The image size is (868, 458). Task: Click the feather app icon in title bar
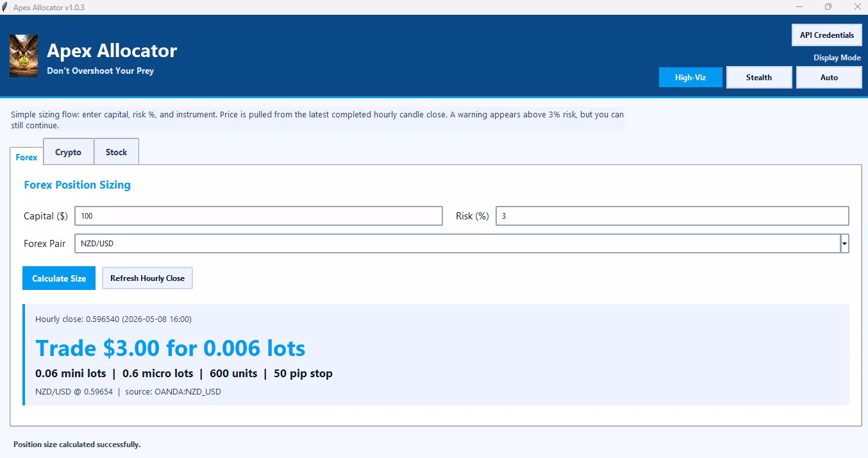point(5,7)
